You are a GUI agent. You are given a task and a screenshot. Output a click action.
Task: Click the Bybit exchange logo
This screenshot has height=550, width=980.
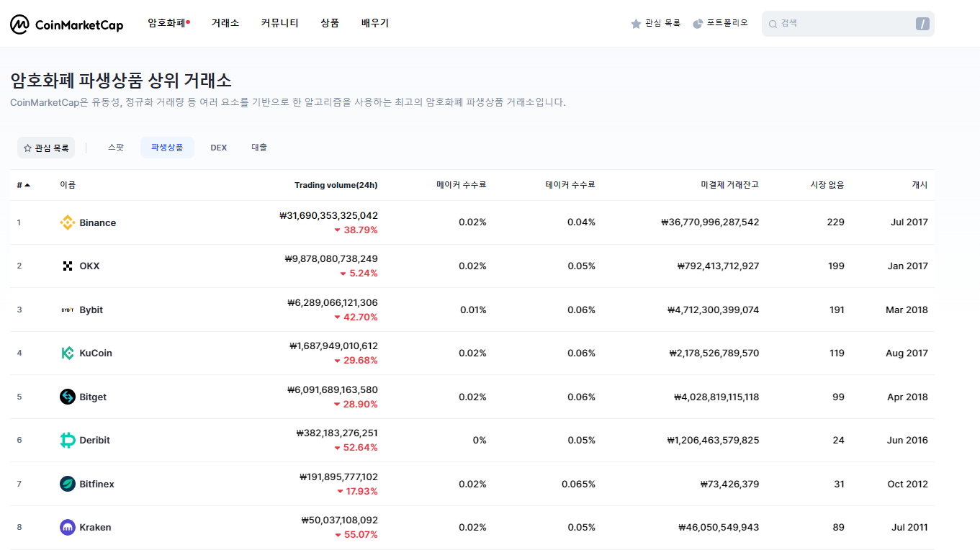coord(68,310)
